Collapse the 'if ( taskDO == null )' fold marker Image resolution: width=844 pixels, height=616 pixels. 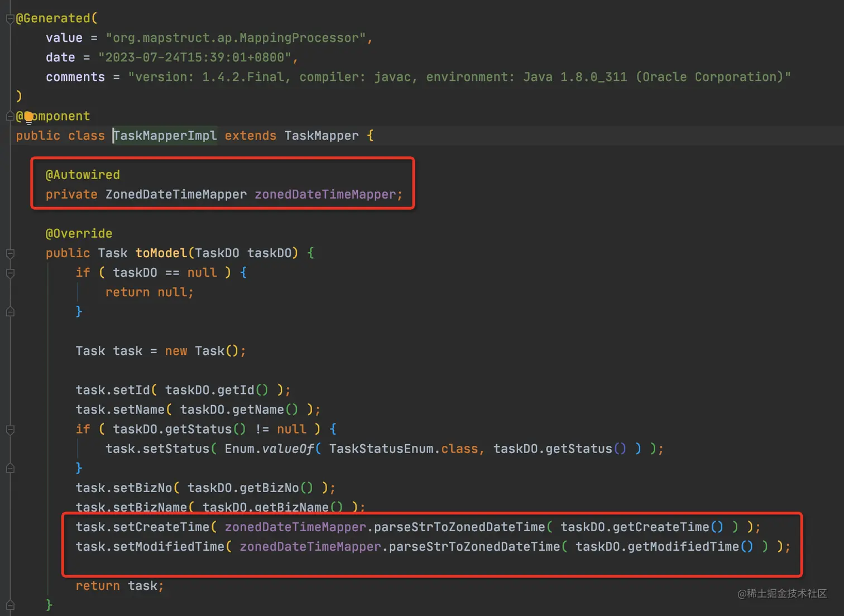click(9, 273)
